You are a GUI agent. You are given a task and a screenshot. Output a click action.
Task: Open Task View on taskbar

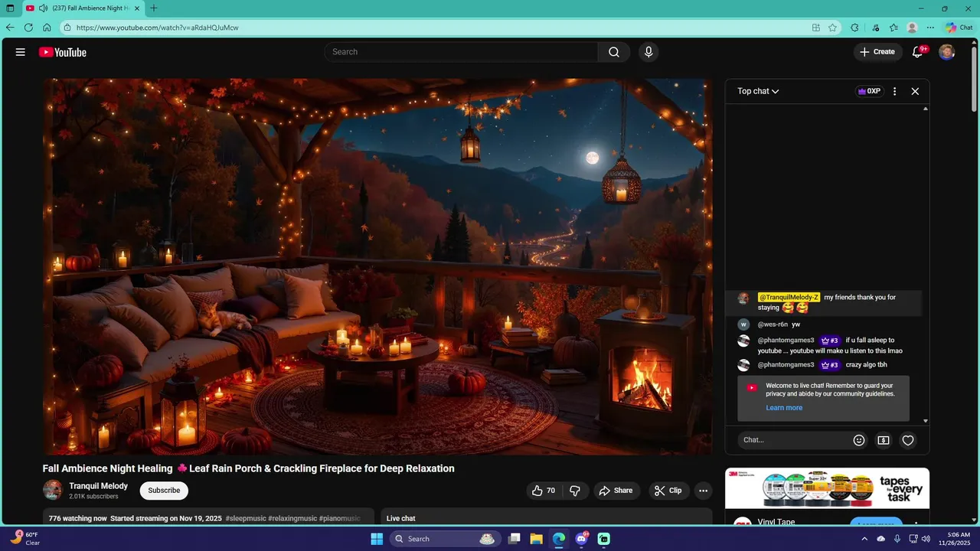pos(514,539)
